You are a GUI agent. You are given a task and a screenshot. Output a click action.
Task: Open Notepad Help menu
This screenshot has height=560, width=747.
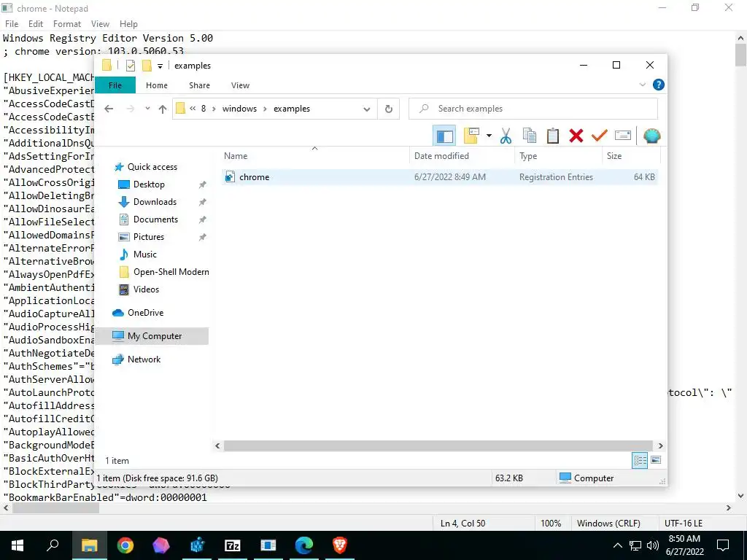click(128, 24)
